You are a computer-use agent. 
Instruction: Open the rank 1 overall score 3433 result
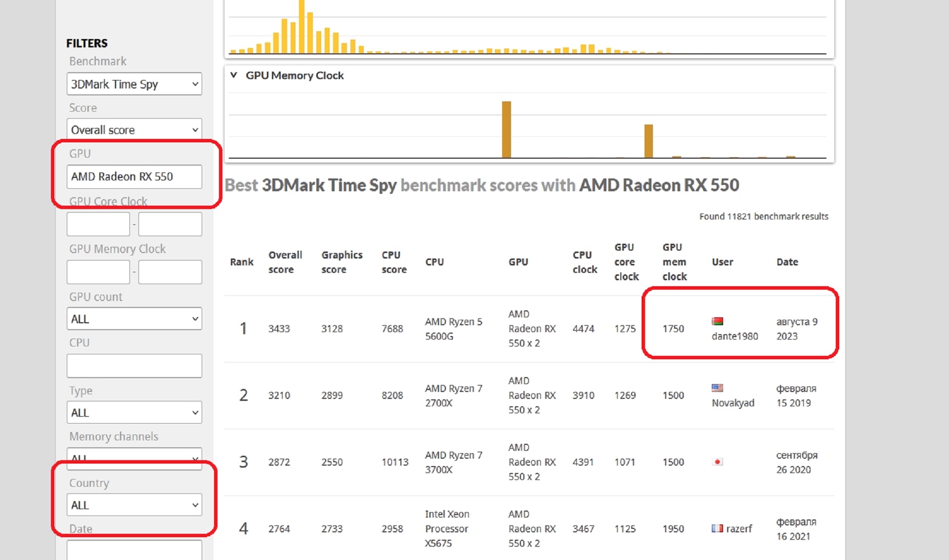click(x=279, y=329)
